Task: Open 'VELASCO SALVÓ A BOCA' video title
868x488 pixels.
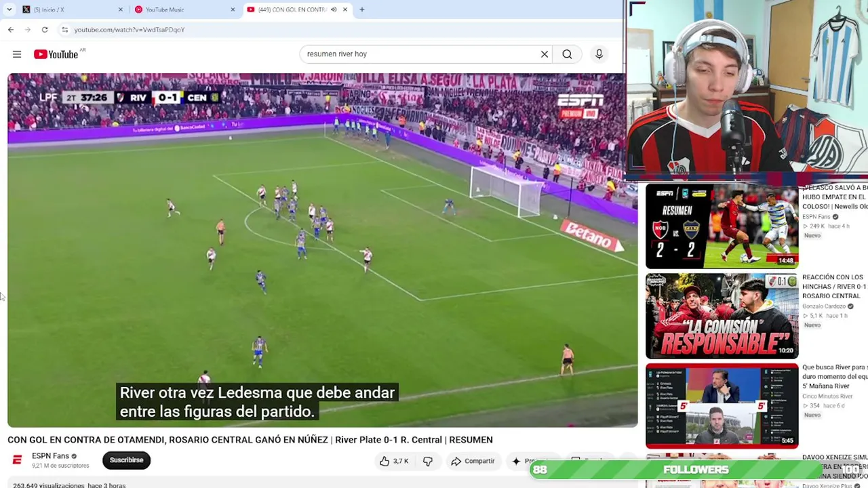Action: coord(835,197)
